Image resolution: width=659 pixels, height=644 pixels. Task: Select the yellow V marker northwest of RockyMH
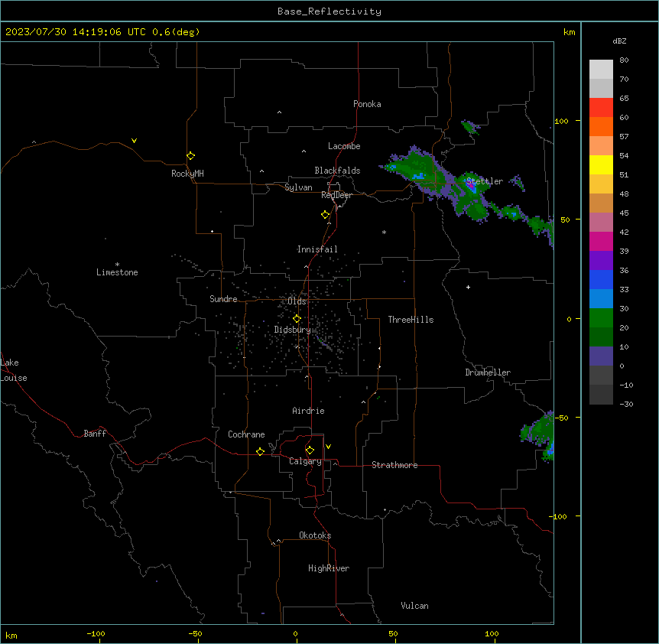[x=134, y=141]
